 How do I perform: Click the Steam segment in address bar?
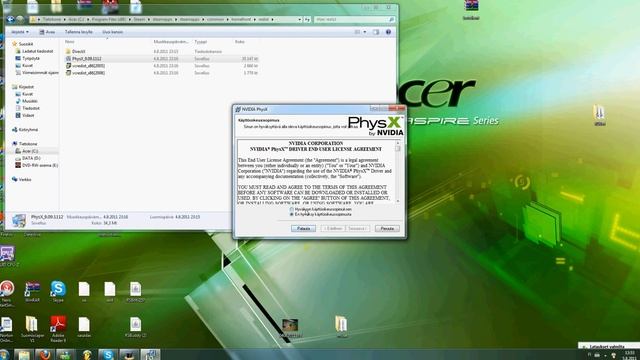click(x=139, y=19)
